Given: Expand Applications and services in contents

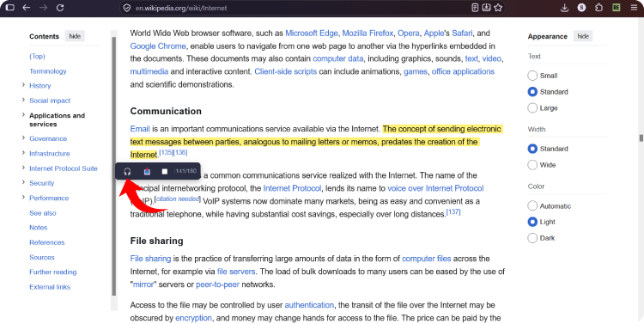Looking at the screenshot, I should click(x=23, y=114).
